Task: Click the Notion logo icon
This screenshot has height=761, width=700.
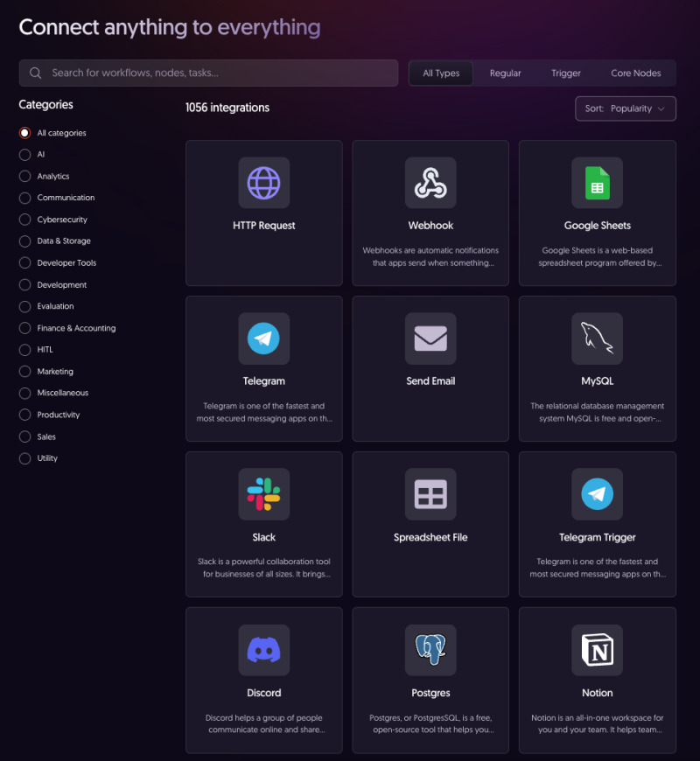Action: tap(597, 650)
